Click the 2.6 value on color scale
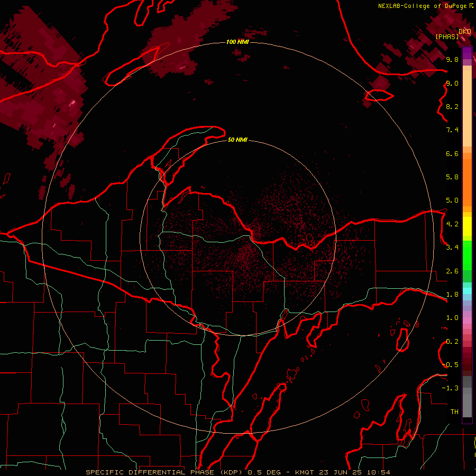The image size is (476, 476). tap(452, 271)
